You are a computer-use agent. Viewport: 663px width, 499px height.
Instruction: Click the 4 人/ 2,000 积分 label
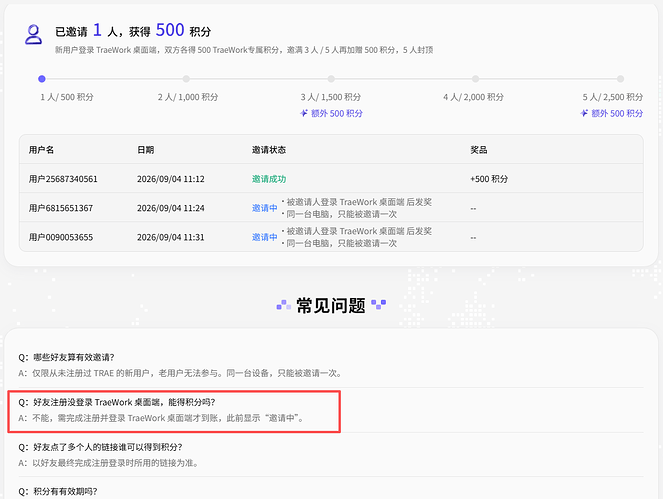click(x=474, y=97)
